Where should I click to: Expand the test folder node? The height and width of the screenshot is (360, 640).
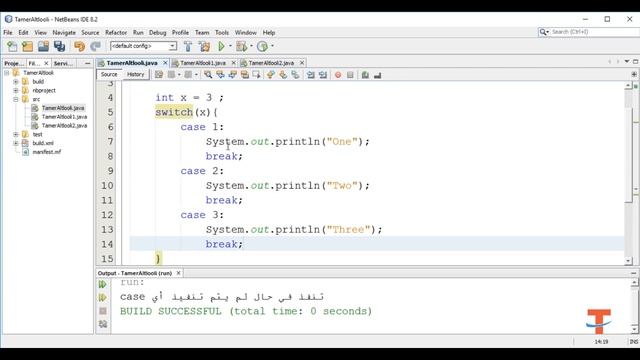(x=16, y=134)
